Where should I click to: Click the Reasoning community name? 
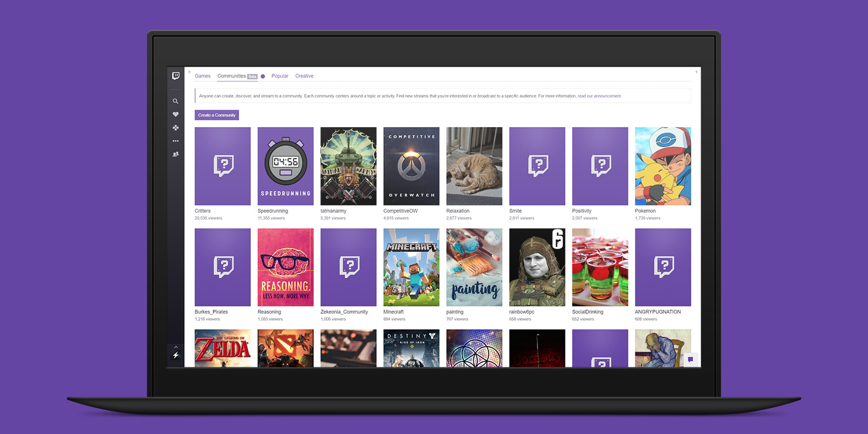coord(269,312)
